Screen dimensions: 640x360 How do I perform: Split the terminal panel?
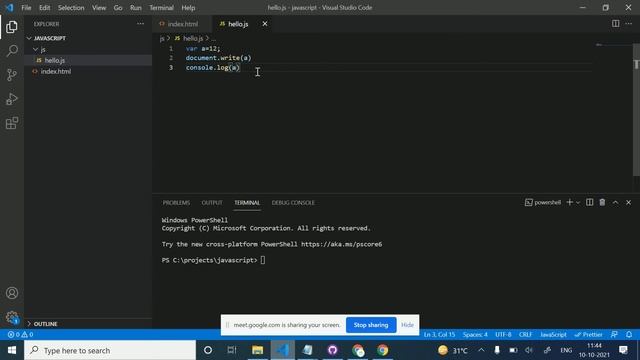click(x=589, y=202)
